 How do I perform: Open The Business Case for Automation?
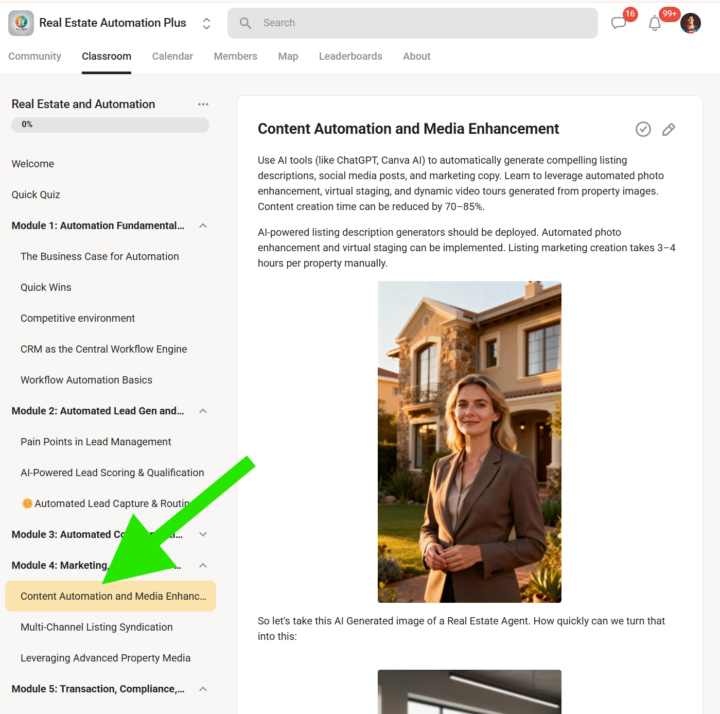100,256
